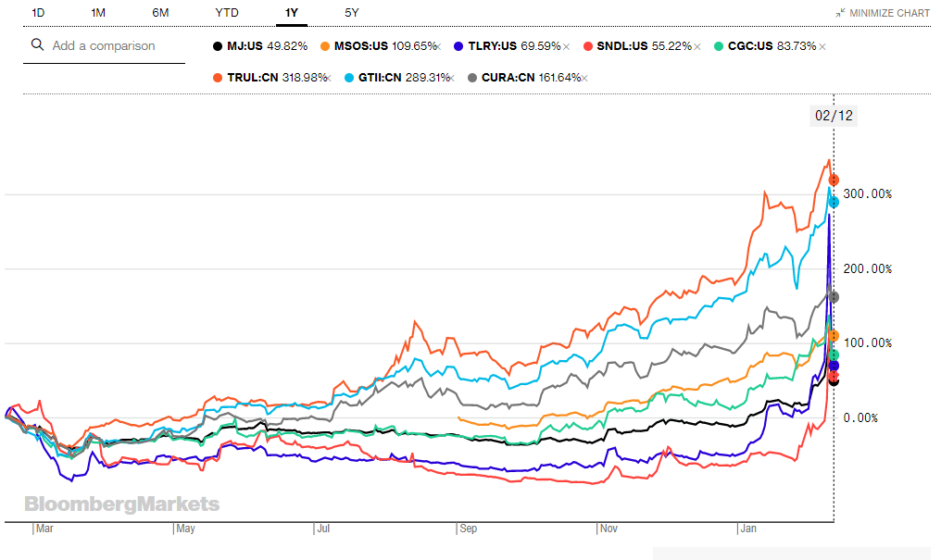Remove the TRUL:CN comparison

coord(329,78)
